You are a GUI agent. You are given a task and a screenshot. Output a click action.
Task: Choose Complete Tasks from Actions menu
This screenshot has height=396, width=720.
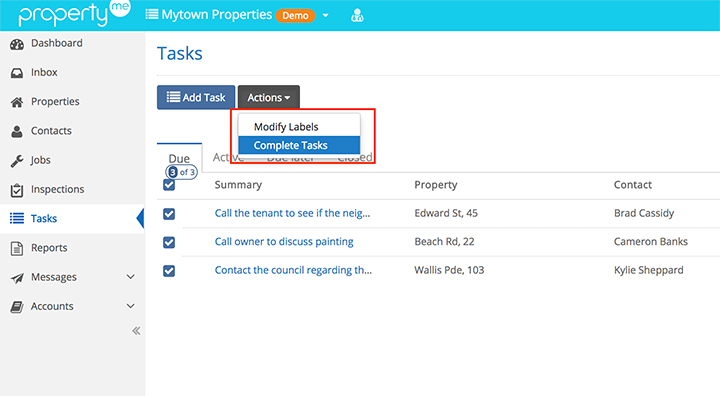(x=299, y=145)
